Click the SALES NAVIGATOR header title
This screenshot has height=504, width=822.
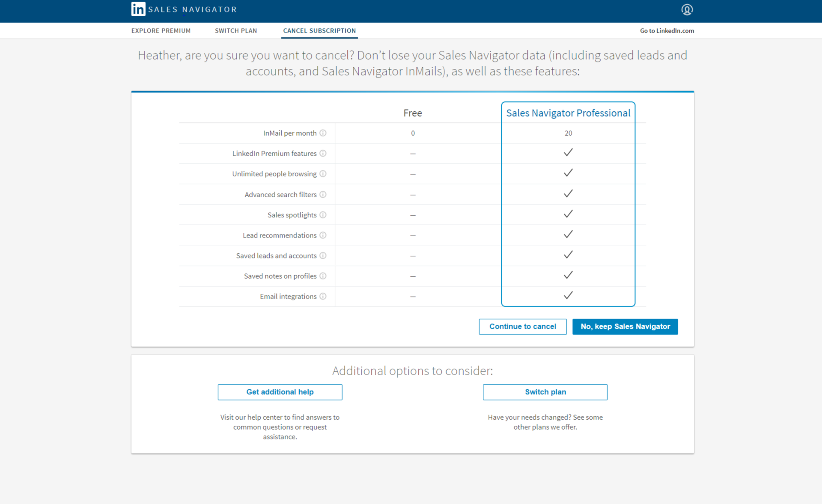coord(192,9)
